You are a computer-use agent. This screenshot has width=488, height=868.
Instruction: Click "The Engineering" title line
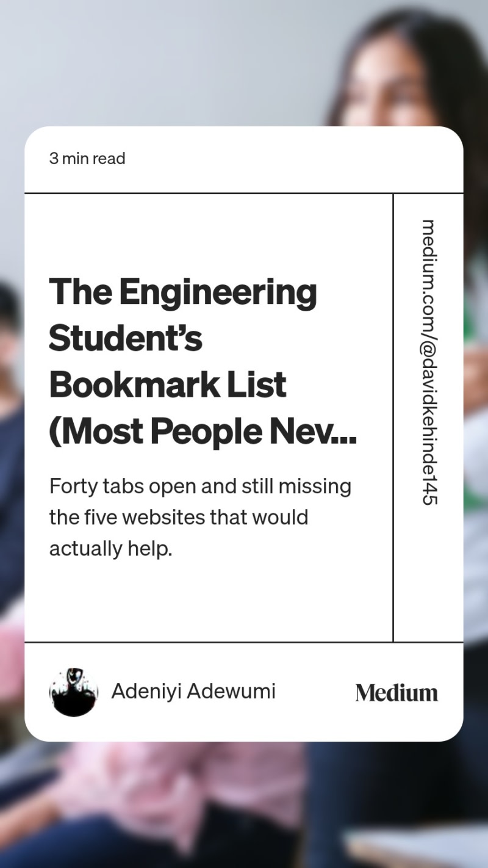coord(183,292)
